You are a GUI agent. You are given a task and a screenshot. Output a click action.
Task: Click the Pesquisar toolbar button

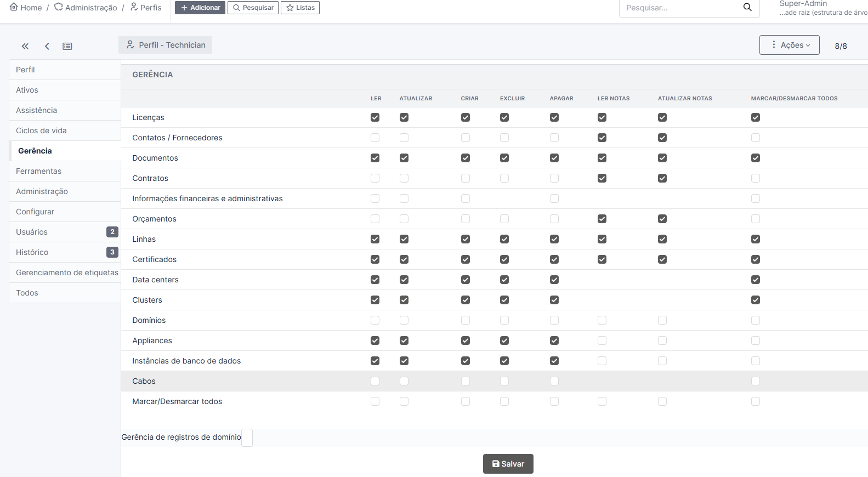(x=253, y=8)
